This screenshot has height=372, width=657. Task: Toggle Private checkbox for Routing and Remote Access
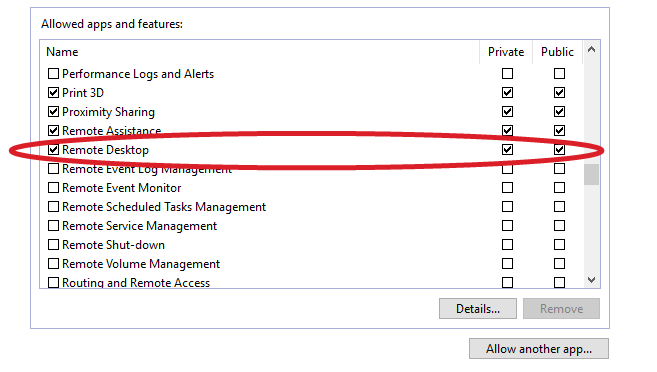507,282
